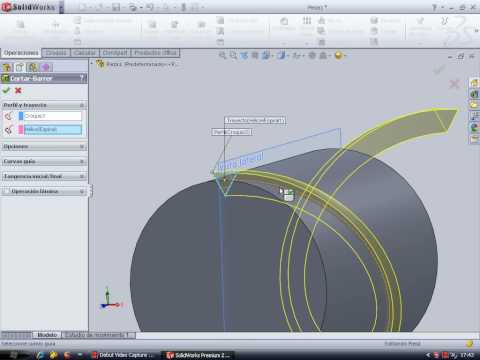Open File Explorer tab in the task pane
The width and height of the screenshot is (480, 360).
tap(474, 105)
